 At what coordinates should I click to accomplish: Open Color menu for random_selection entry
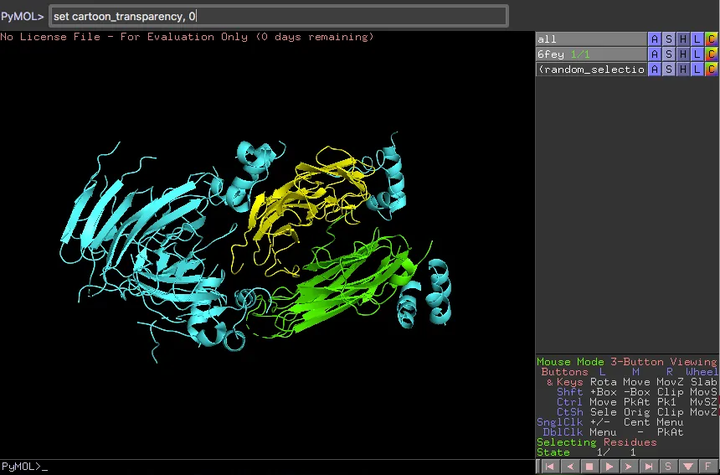[x=711, y=69]
